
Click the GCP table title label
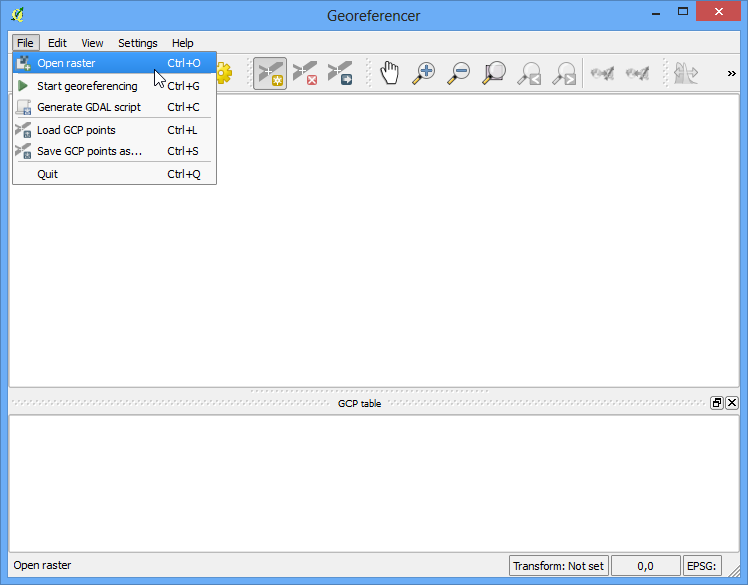tap(359, 403)
